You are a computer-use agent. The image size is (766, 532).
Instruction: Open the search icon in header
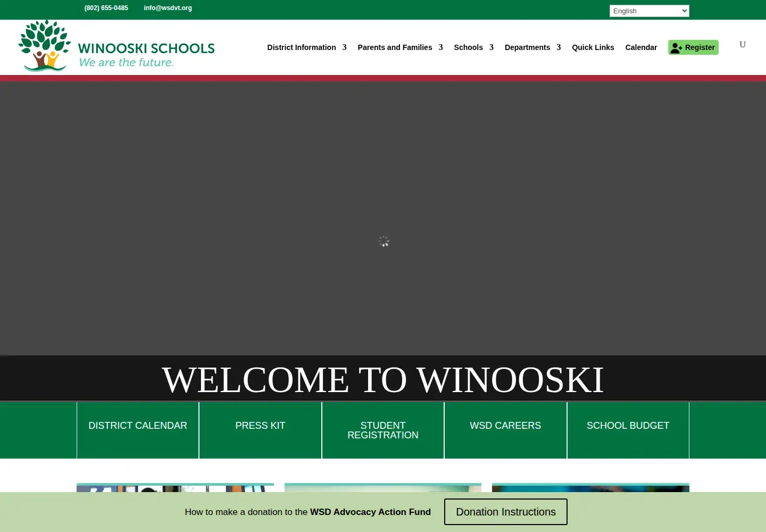tap(743, 45)
